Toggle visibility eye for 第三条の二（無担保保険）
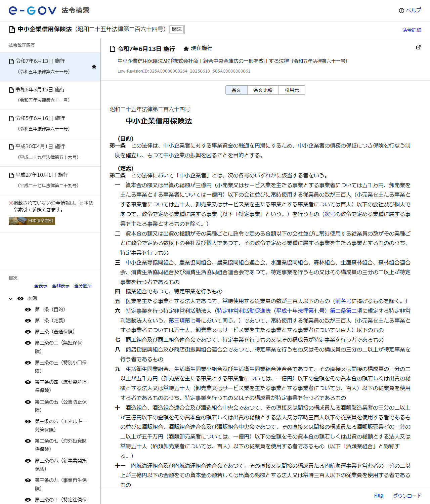This screenshot has width=430, height=504. pyautogui.click(x=28, y=343)
